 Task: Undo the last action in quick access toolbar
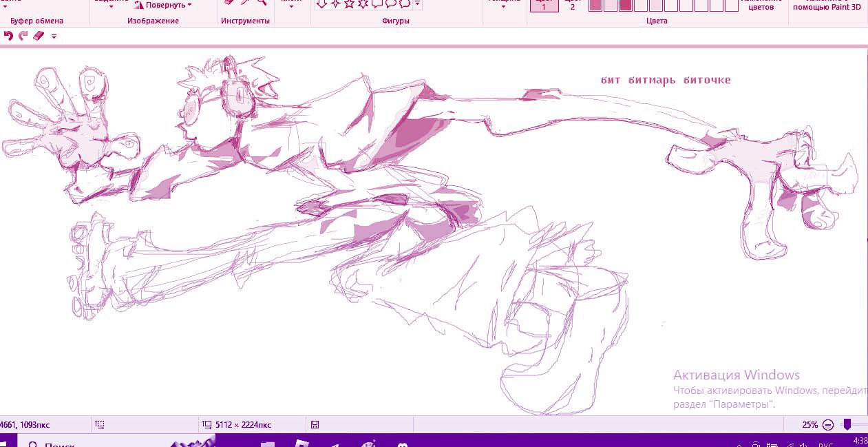8,36
